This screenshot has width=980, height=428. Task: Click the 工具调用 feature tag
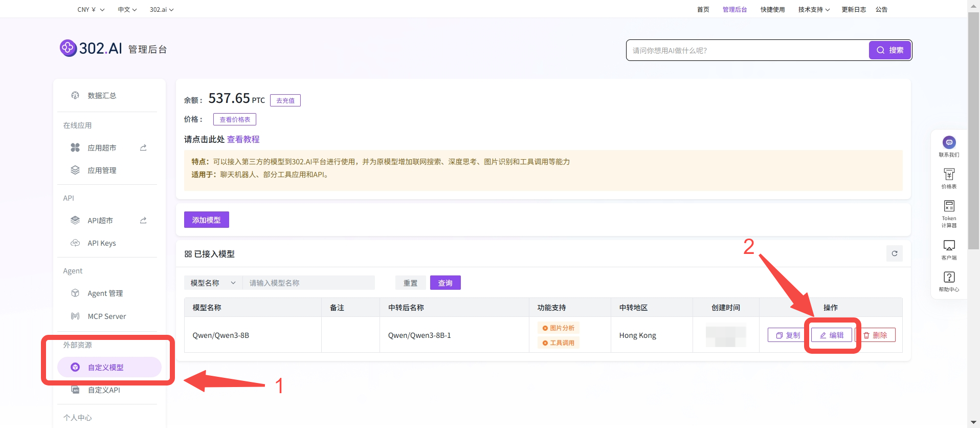(x=558, y=343)
